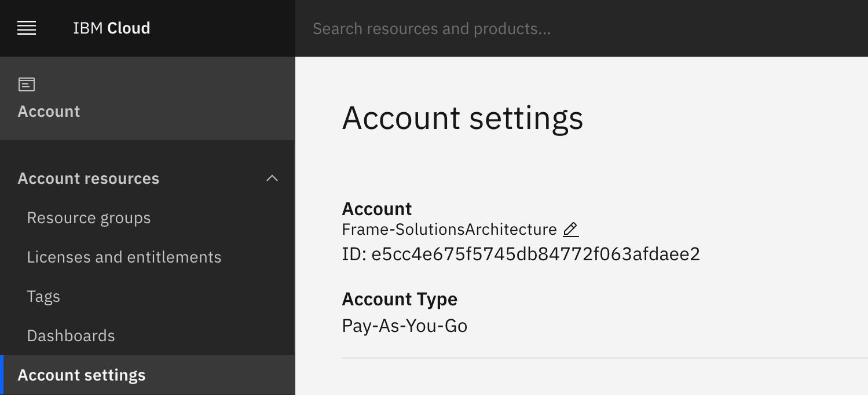The width and height of the screenshot is (868, 395).
Task: Select Tags in the sidebar
Action: pos(43,296)
